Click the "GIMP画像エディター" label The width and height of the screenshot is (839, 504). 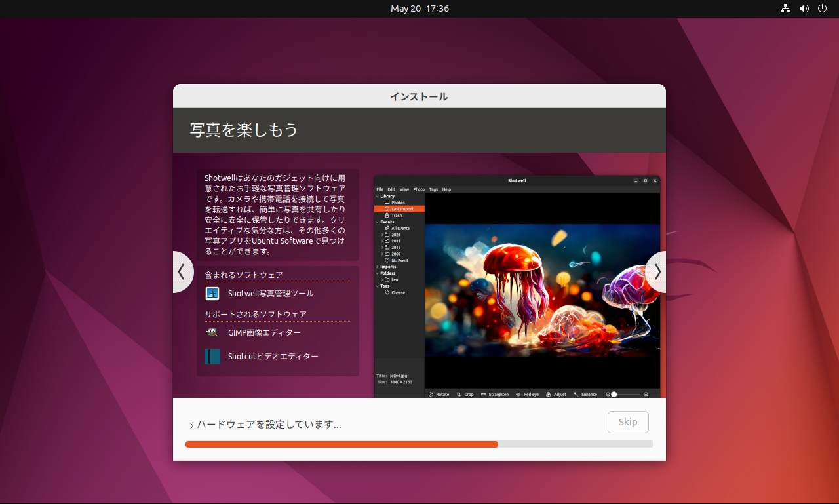point(264,333)
